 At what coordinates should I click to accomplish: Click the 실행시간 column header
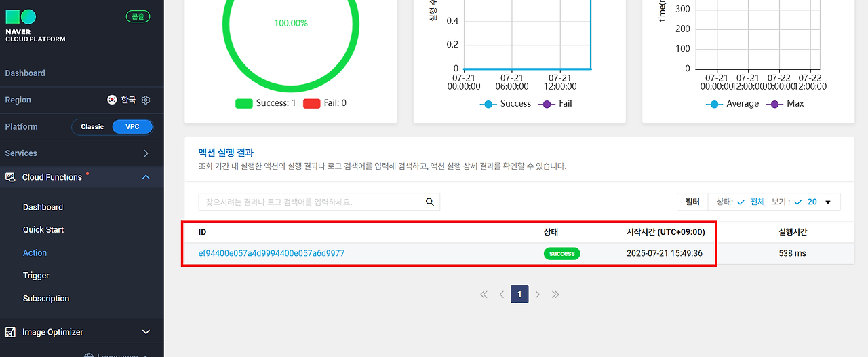click(793, 232)
